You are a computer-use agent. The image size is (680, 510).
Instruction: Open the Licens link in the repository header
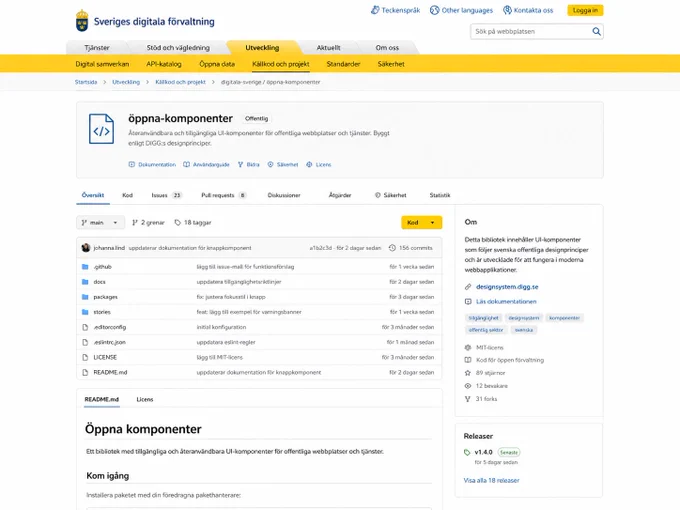pos(319,164)
